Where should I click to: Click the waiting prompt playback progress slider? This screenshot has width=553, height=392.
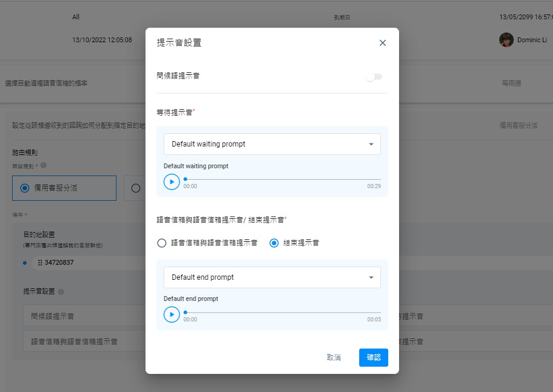(281, 177)
